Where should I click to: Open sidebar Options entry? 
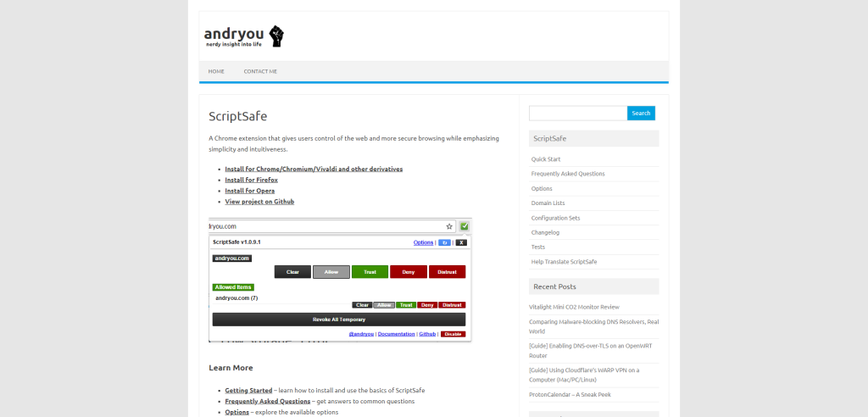(542, 188)
